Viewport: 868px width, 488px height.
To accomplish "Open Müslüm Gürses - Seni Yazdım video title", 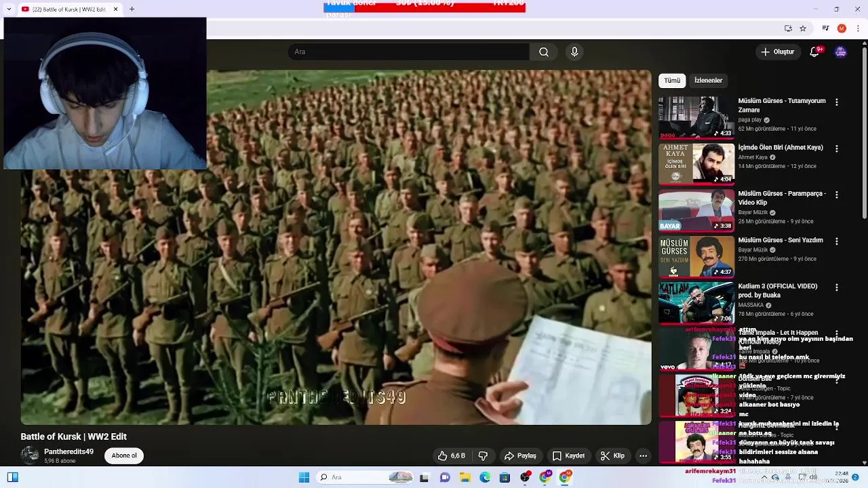I will pyautogui.click(x=781, y=240).
